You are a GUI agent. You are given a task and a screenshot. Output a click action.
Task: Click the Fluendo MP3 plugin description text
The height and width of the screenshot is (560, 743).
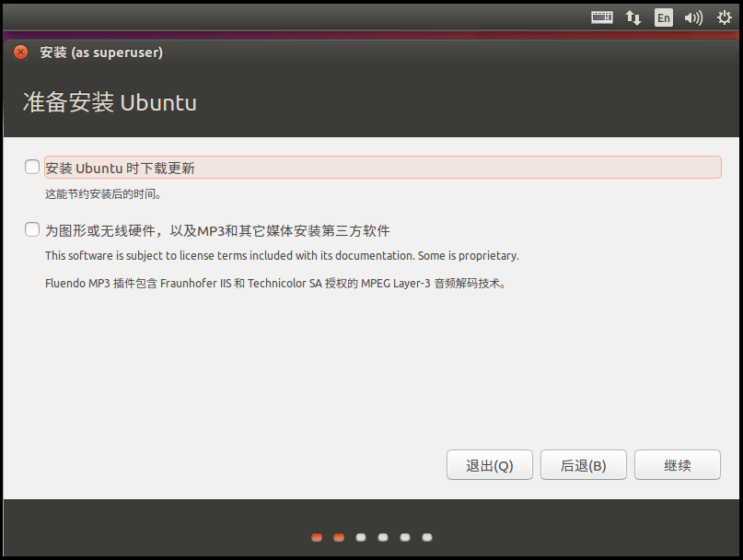(275, 284)
